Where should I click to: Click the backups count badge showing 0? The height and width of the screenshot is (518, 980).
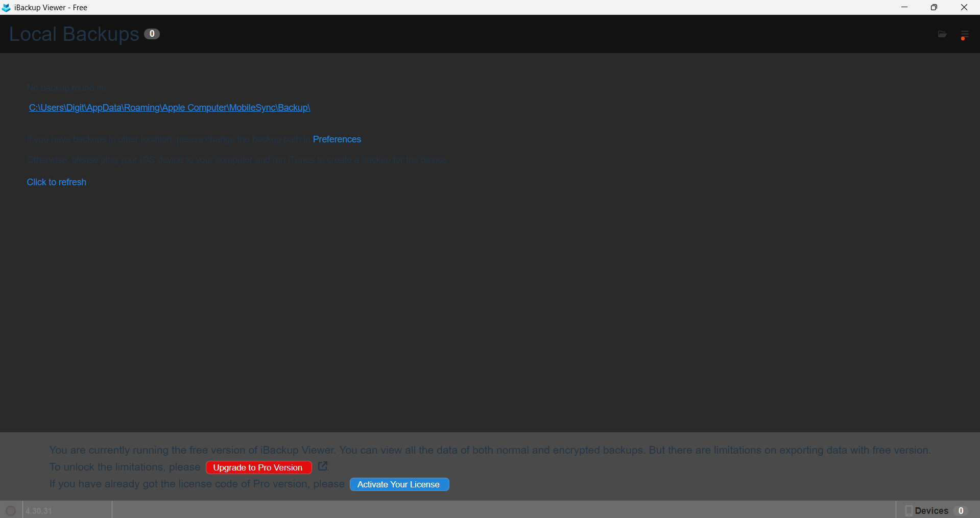tap(152, 34)
